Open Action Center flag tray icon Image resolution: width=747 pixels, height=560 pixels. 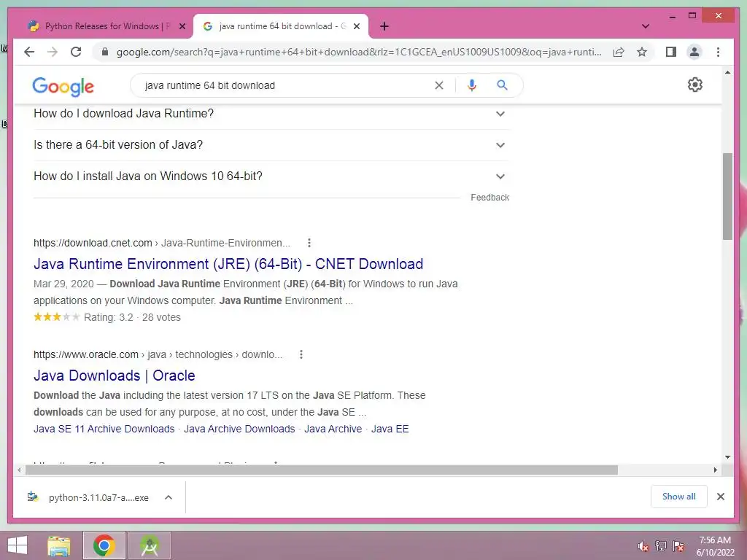click(x=678, y=546)
